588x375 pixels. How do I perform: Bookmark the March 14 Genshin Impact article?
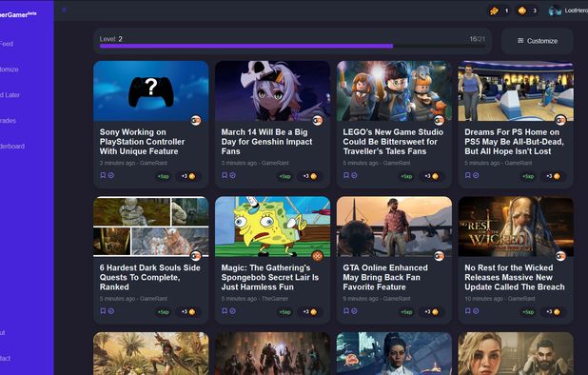coord(225,175)
